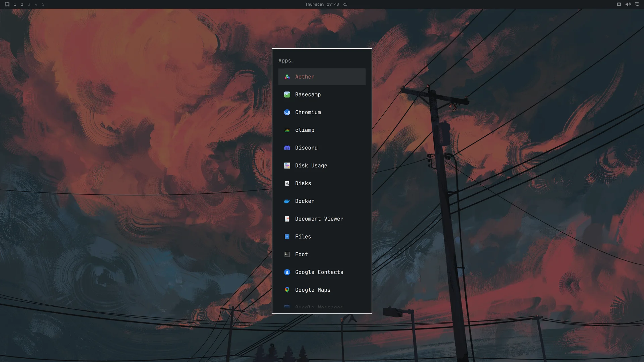
Task: Click the Thursday 19:40 clock
Action: pyautogui.click(x=322, y=4)
